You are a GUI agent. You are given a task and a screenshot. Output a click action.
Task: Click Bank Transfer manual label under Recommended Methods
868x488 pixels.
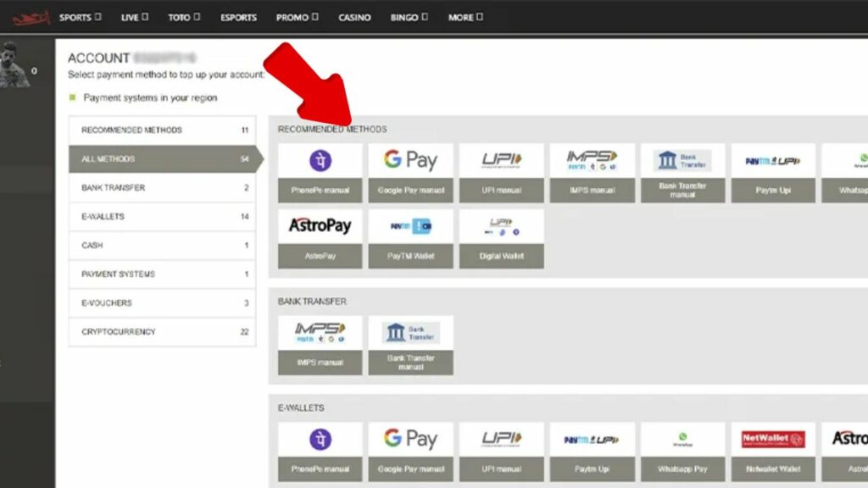pyautogui.click(x=682, y=191)
